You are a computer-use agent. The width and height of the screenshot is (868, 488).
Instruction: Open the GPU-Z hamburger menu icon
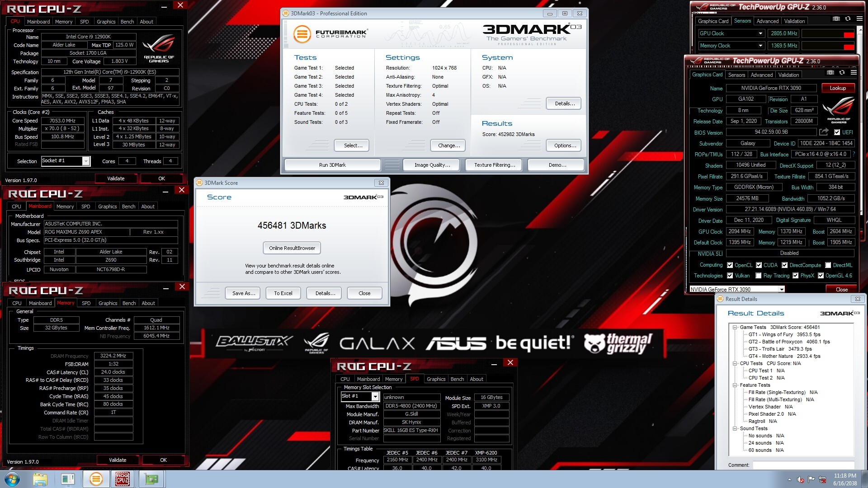point(854,72)
